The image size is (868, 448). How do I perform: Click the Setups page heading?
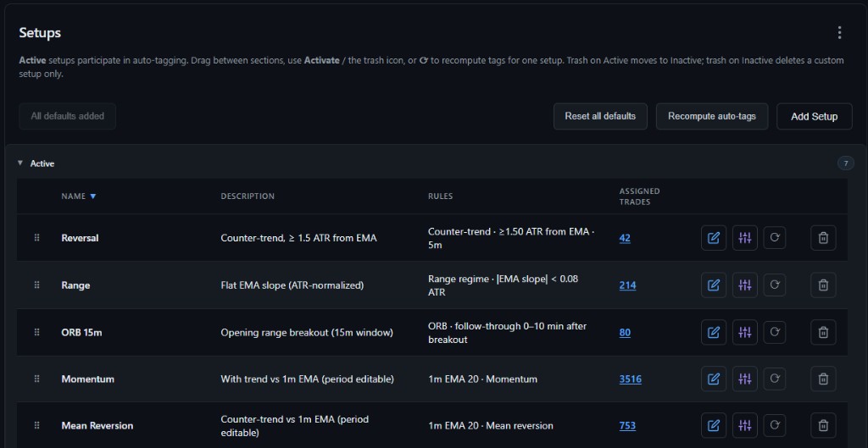(x=40, y=33)
